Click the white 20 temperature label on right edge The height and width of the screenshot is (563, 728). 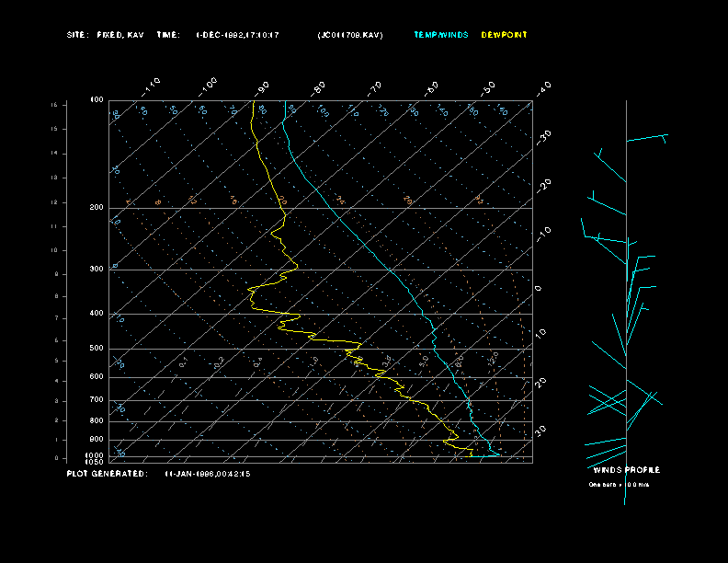(540, 383)
